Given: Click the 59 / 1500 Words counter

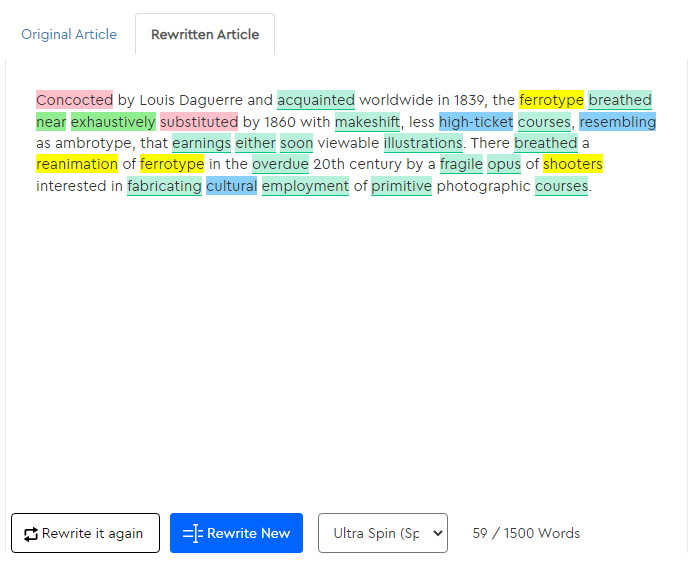Looking at the screenshot, I should point(526,533).
